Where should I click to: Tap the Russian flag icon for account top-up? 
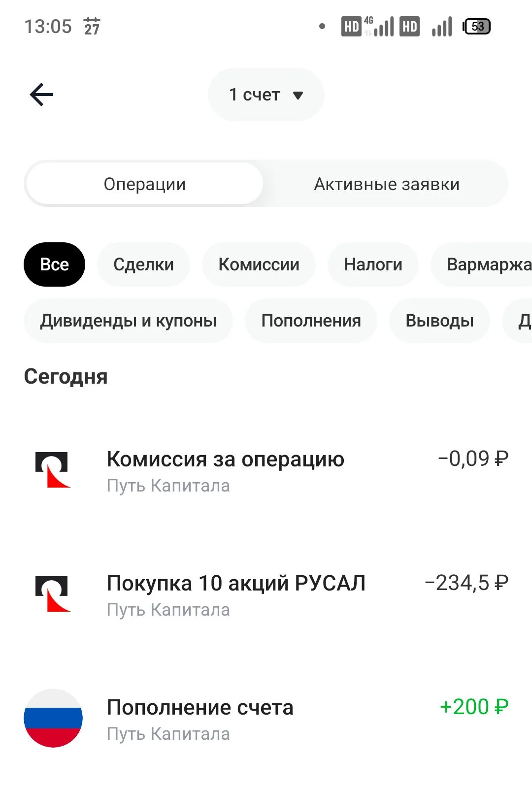pyautogui.click(x=53, y=718)
